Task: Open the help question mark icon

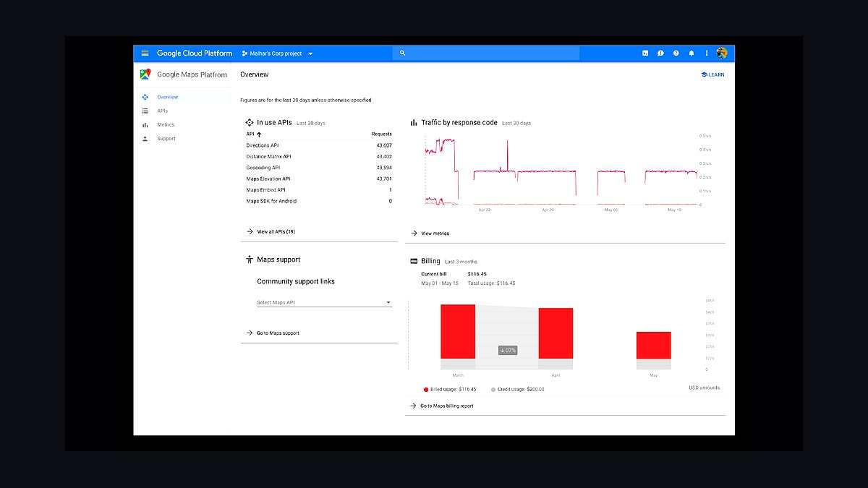Action: tap(676, 53)
